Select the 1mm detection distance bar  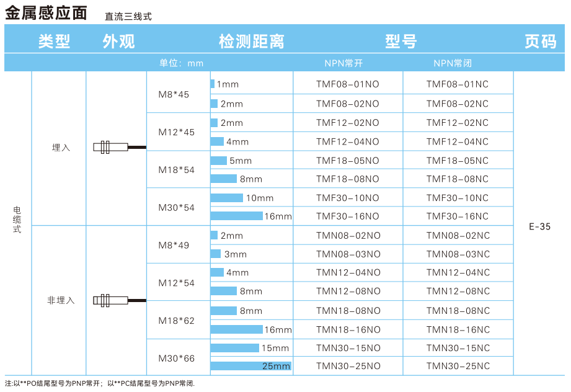point(213,84)
